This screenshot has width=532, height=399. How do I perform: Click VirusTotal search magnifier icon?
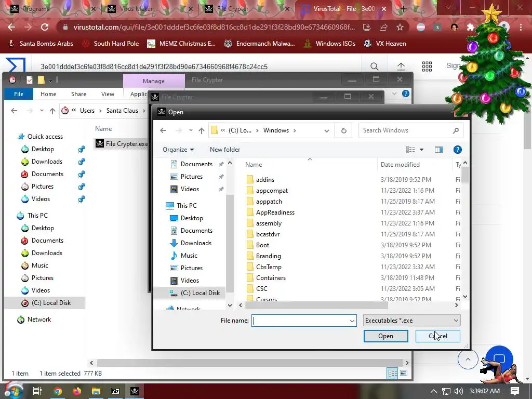tap(374, 66)
